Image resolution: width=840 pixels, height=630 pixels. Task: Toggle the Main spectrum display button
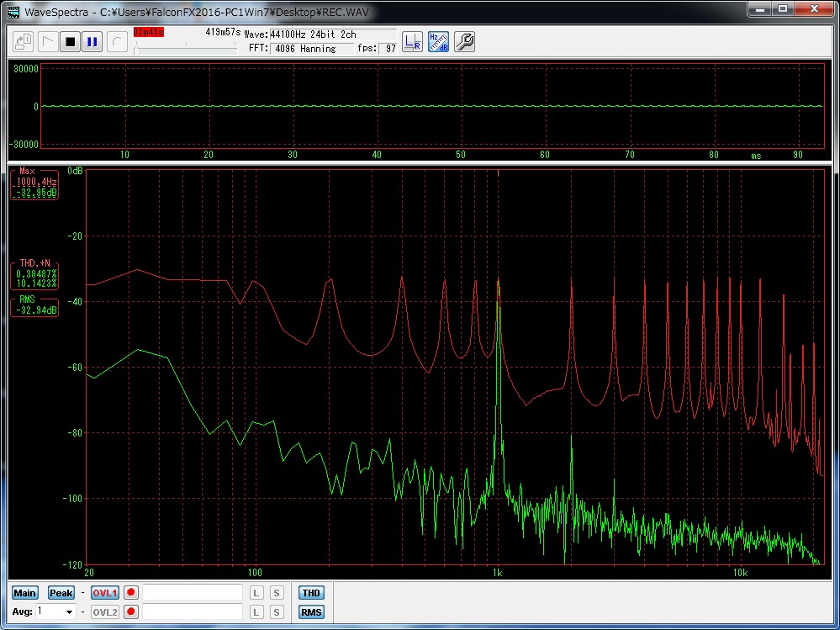click(x=24, y=593)
